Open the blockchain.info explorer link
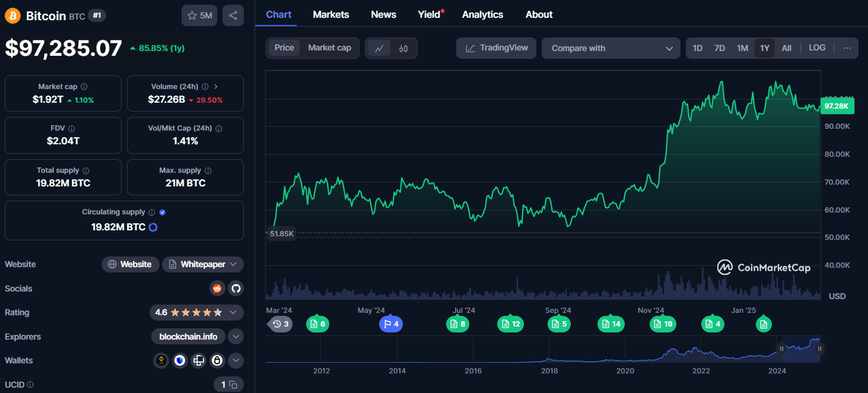This screenshot has width=868, height=393. (x=189, y=337)
